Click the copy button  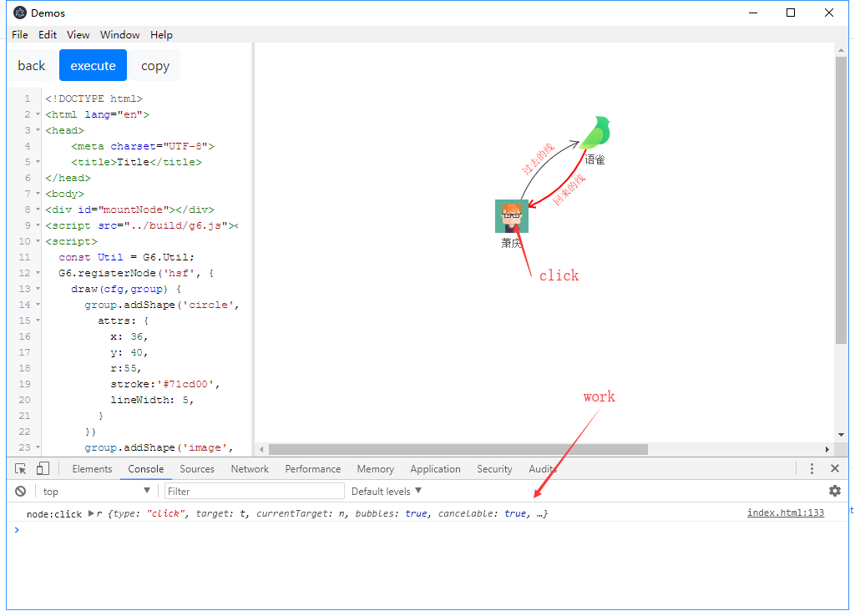pos(154,64)
